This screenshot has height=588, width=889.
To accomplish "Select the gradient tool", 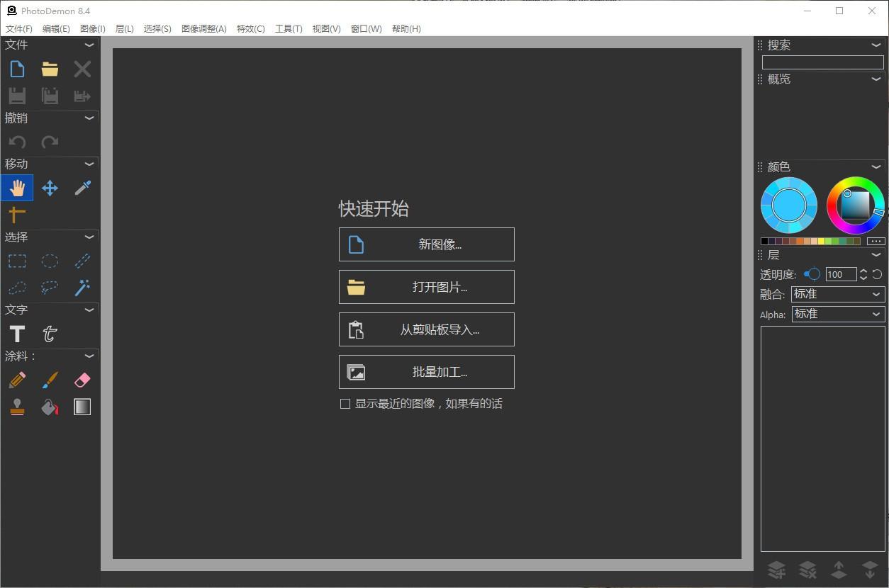I will tap(82, 407).
